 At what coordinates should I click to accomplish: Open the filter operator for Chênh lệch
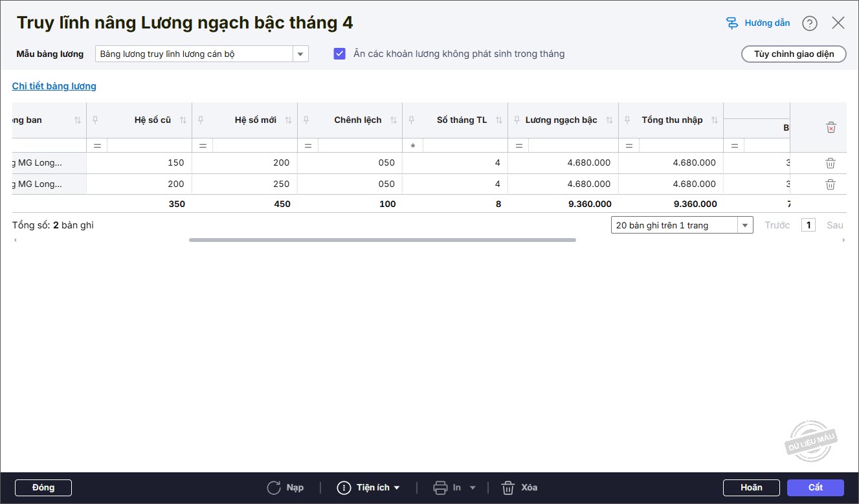point(308,146)
